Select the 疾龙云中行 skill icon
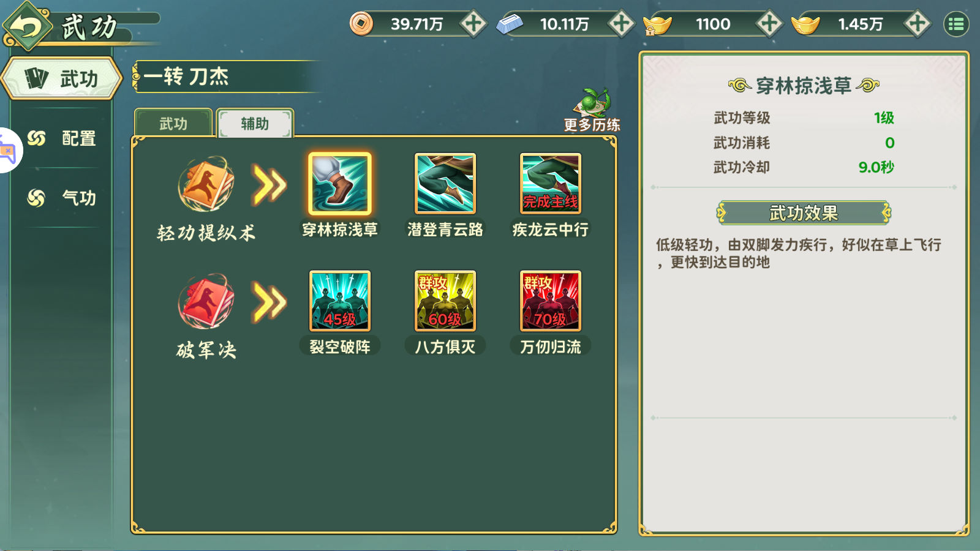This screenshot has height=551, width=980. pos(550,183)
